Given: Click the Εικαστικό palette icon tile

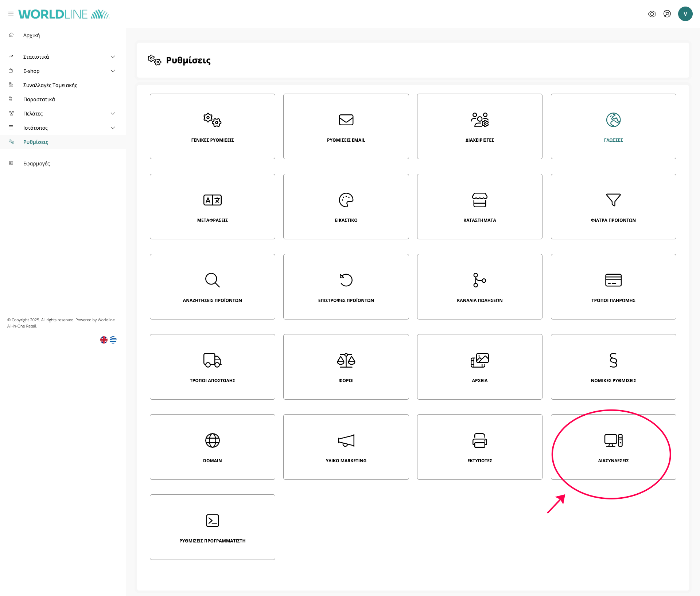Looking at the screenshot, I should pyautogui.click(x=346, y=206).
